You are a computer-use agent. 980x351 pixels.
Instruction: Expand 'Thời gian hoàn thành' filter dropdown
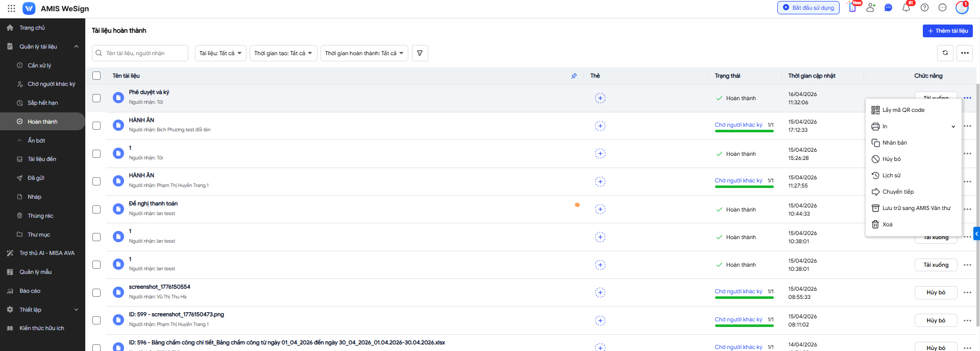(x=364, y=53)
